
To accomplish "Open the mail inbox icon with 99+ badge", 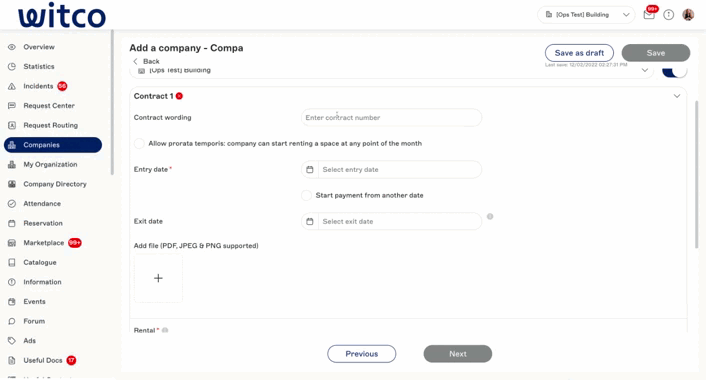I will point(649,14).
